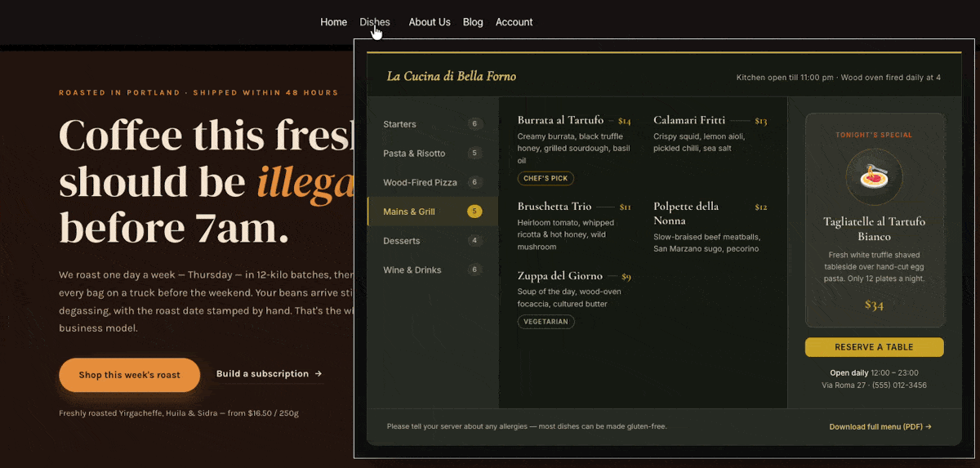This screenshot has height=468, width=980.
Task: Click the $13 price of Calamari Fritti
Action: (760, 121)
